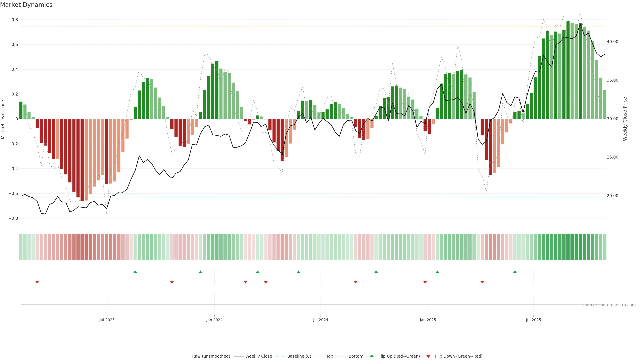Click the Flip Down legend triangle icon
Screen dimensions: 644x362
click(428, 356)
